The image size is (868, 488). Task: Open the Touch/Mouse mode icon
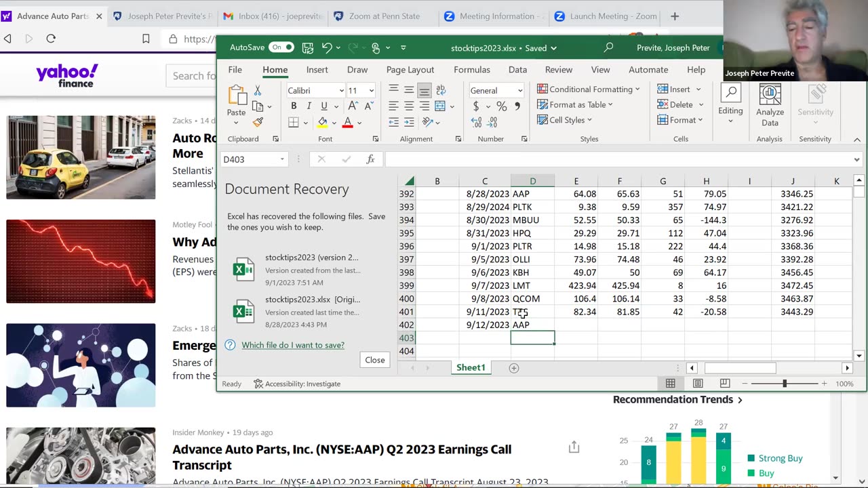coord(376,47)
